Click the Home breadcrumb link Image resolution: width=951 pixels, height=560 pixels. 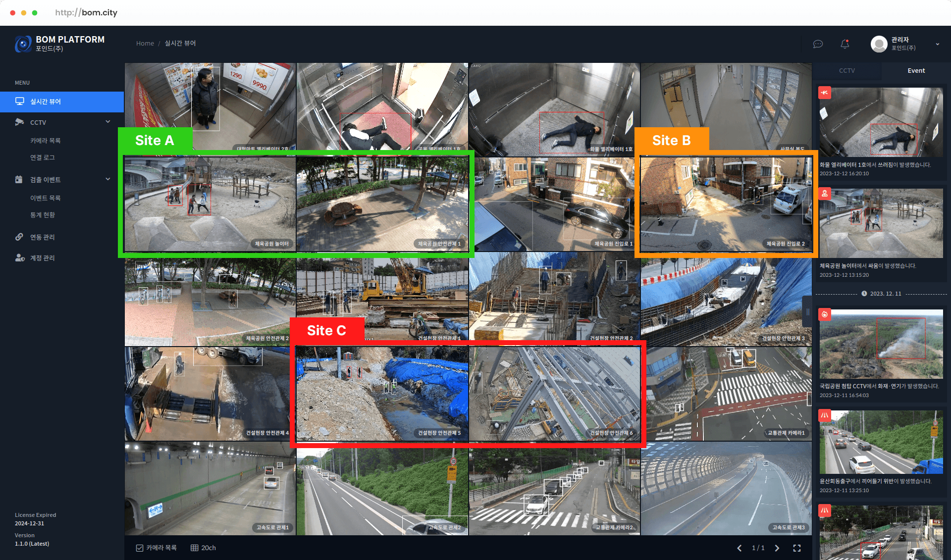point(145,44)
